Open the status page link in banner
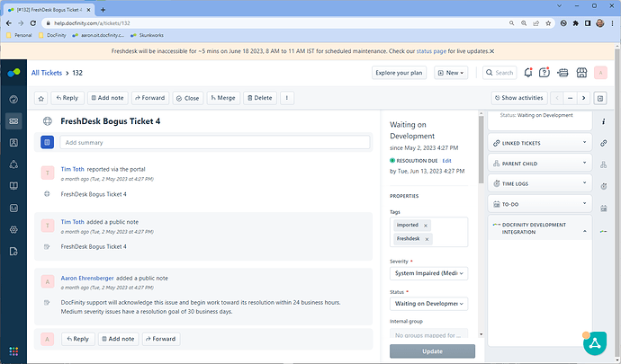 click(x=431, y=51)
